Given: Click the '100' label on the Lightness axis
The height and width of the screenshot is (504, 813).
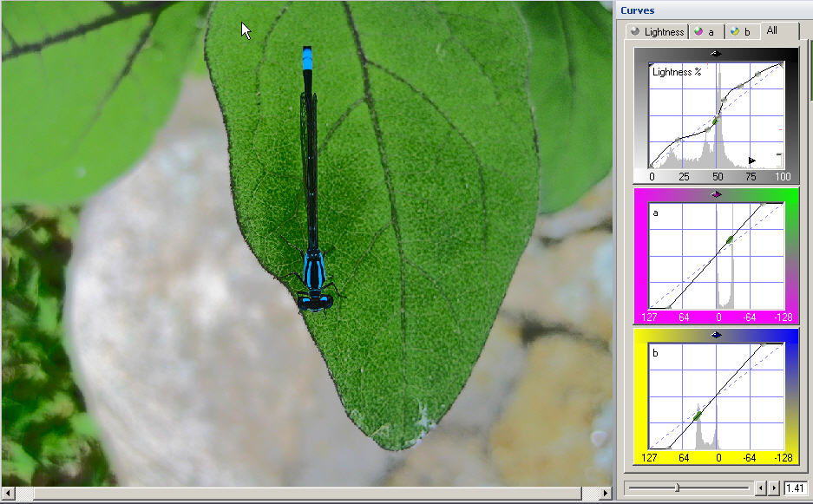Looking at the screenshot, I should [783, 177].
